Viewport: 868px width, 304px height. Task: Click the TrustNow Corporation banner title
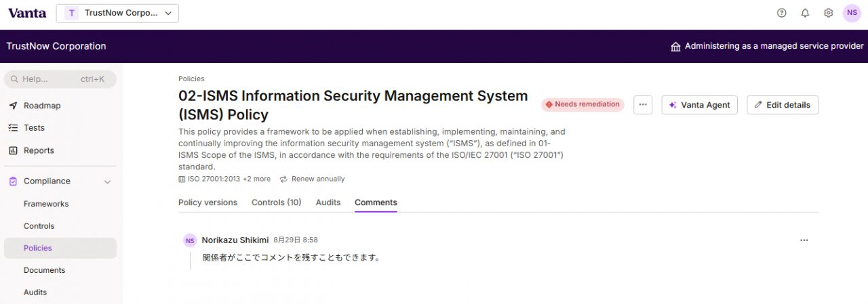click(x=56, y=46)
